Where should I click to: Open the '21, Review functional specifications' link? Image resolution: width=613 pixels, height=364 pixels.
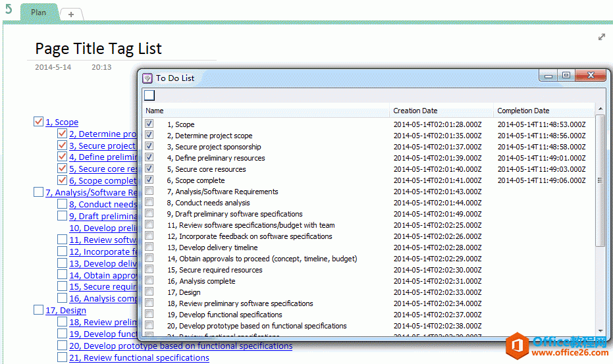(139, 358)
